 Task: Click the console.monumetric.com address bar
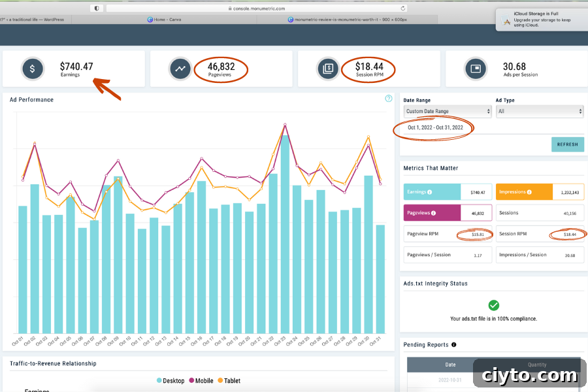pos(257,8)
